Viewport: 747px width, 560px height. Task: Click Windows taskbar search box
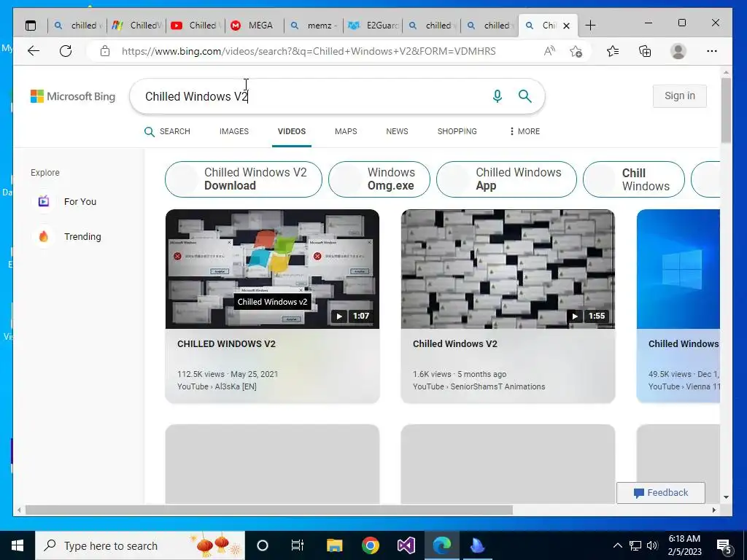[140, 545]
